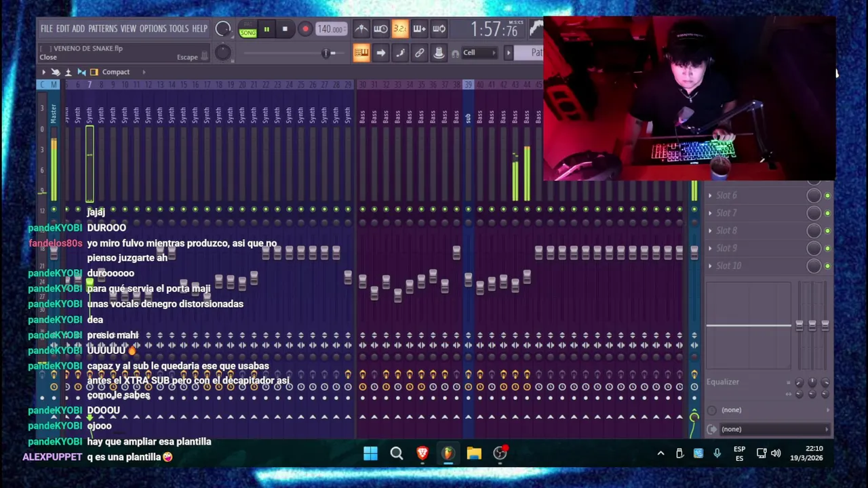
Task: Open File Explorer from the taskbar
Action: click(x=474, y=453)
